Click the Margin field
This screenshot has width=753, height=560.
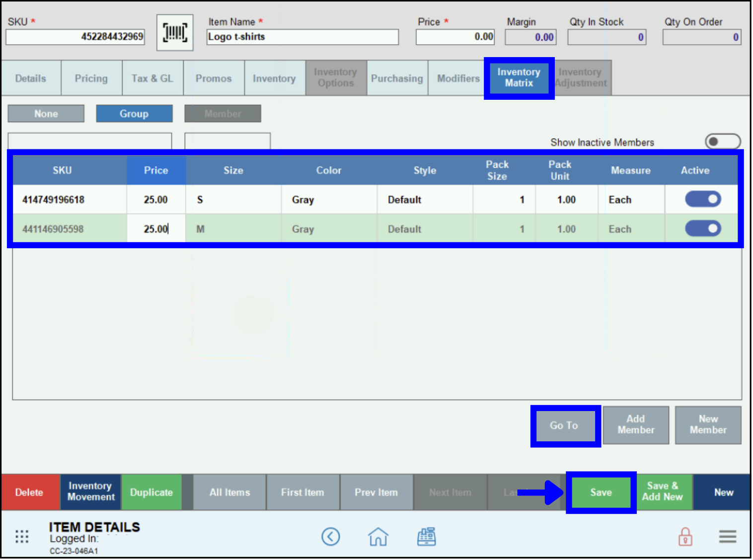[530, 37]
